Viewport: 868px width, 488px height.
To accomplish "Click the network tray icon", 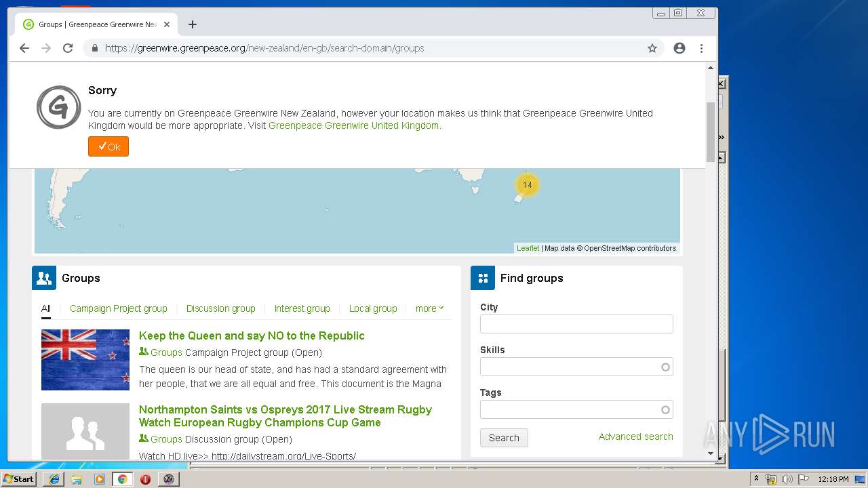I will coord(771,479).
